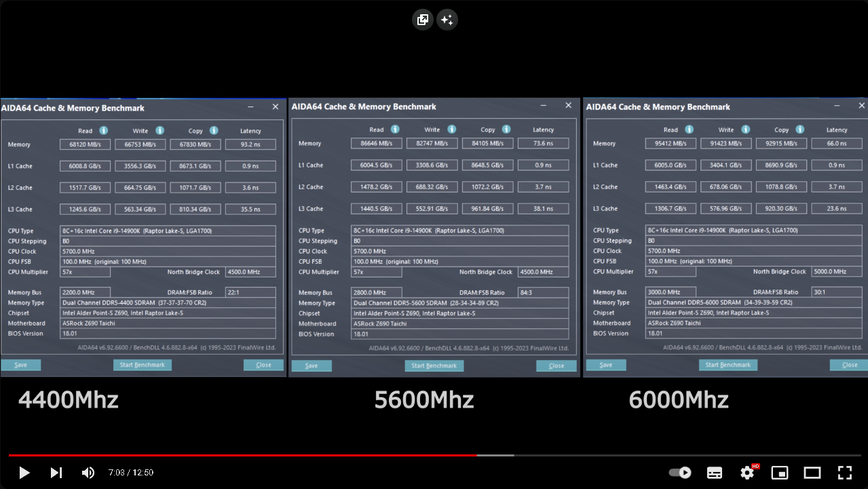Select the 92915 MB/s memory copy value
This screenshot has width=868, height=489.
[782, 143]
